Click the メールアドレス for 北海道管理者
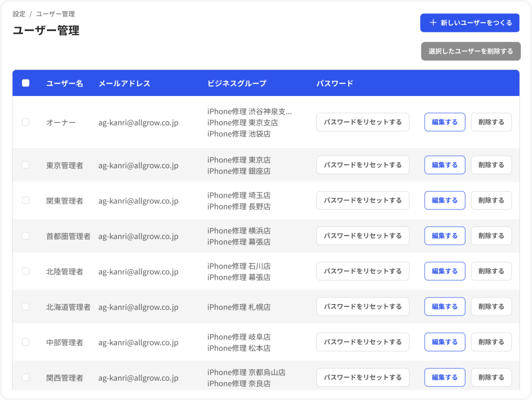 pos(138,306)
